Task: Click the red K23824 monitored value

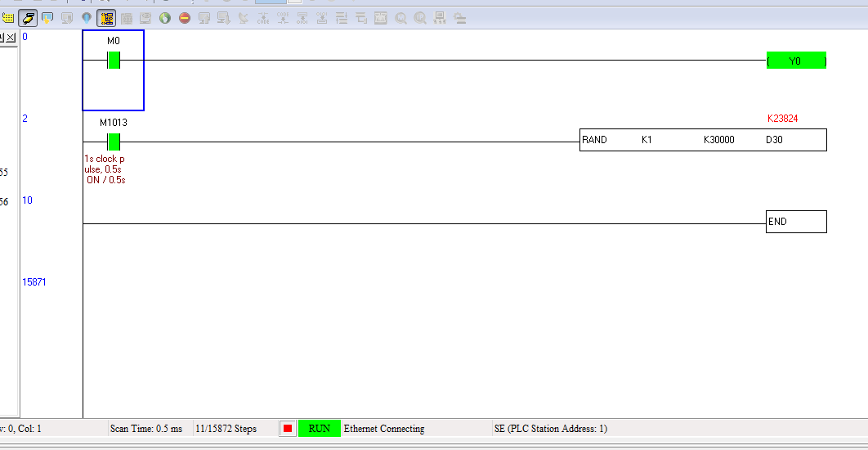Action: pyautogui.click(x=782, y=119)
